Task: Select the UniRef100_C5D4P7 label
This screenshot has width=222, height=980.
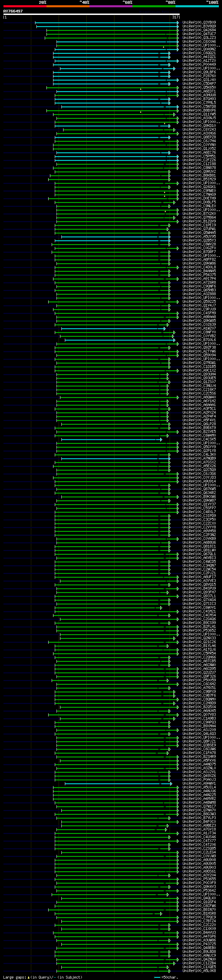Action: pyautogui.click(x=199, y=84)
